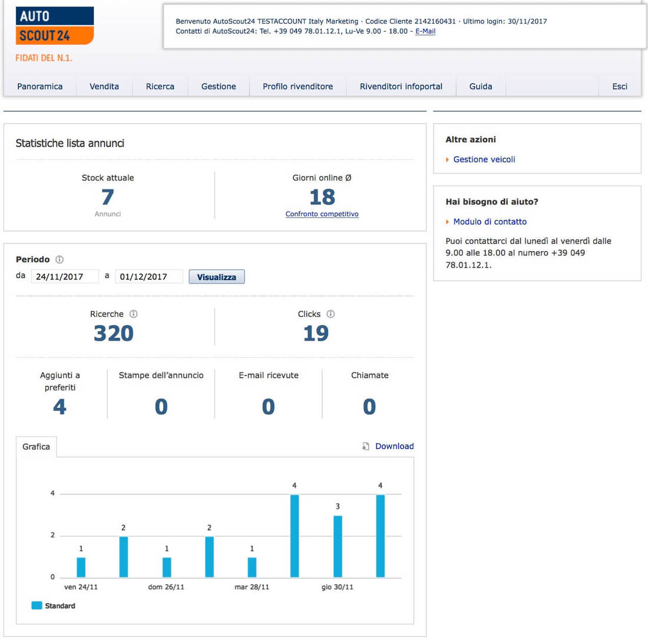Open the Panoramica menu
The image size is (648, 644).
click(39, 87)
